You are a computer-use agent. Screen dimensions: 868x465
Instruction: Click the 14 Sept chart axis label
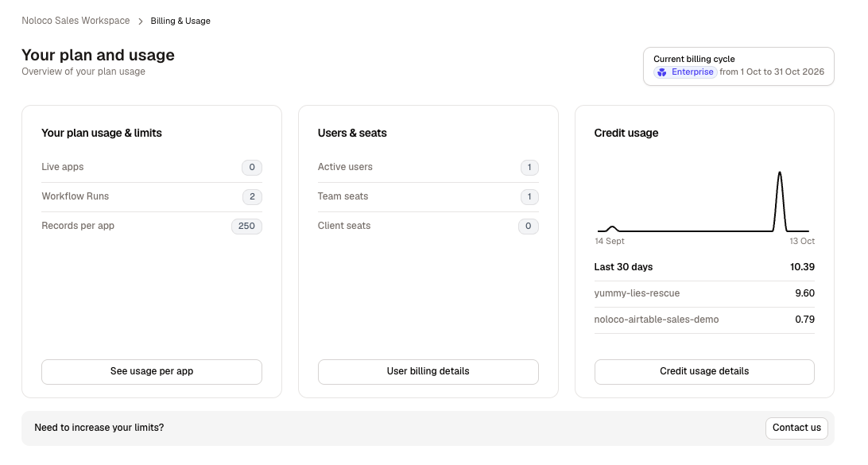(x=610, y=242)
